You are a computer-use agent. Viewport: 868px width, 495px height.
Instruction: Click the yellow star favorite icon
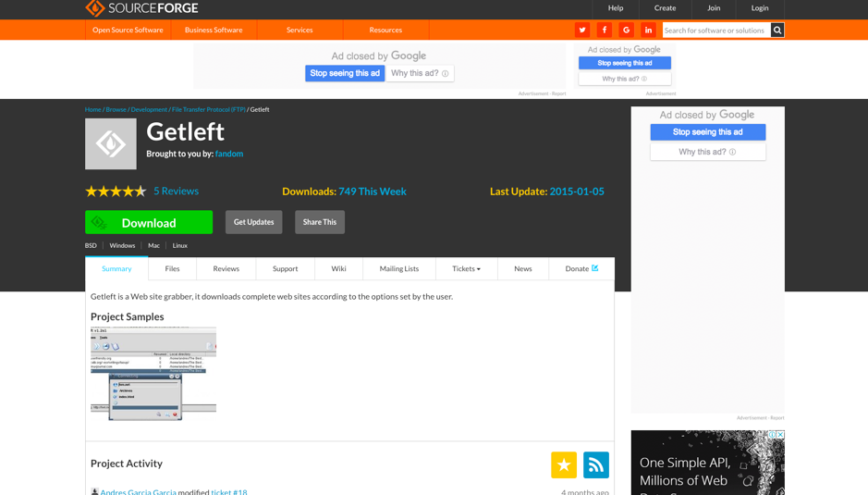click(564, 464)
